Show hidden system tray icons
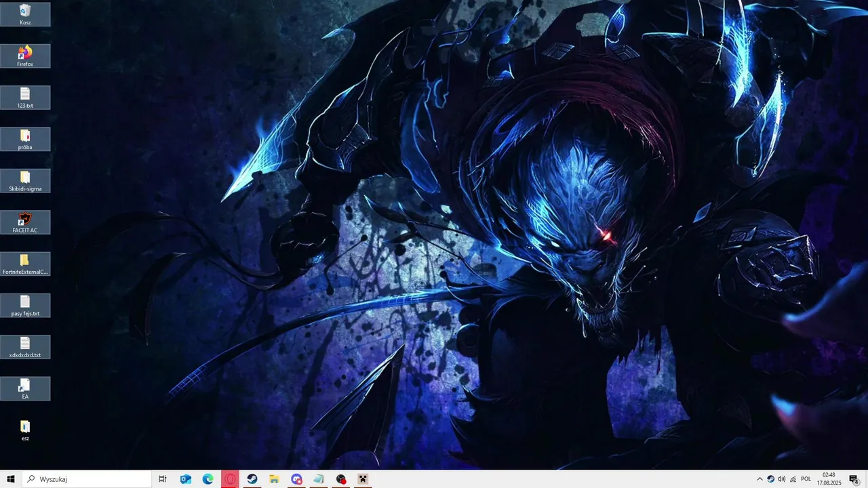 click(x=759, y=479)
